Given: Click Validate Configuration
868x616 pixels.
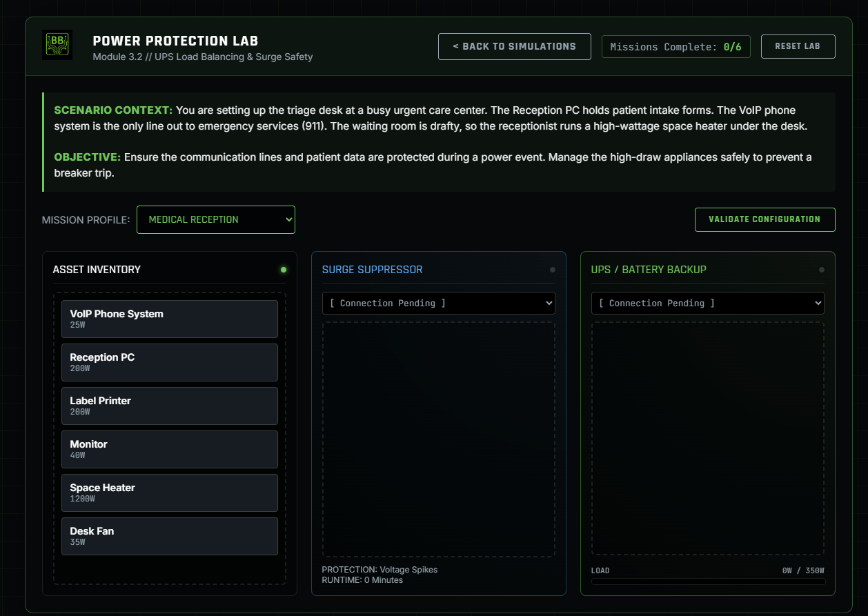Looking at the screenshot, I should tap(765, 219).
